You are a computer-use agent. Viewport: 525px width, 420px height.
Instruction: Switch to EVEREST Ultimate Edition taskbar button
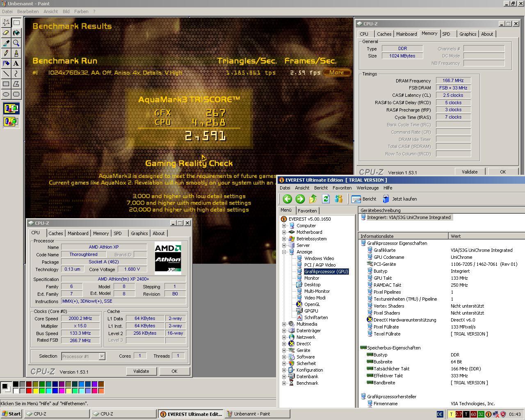tap(191, 414)
